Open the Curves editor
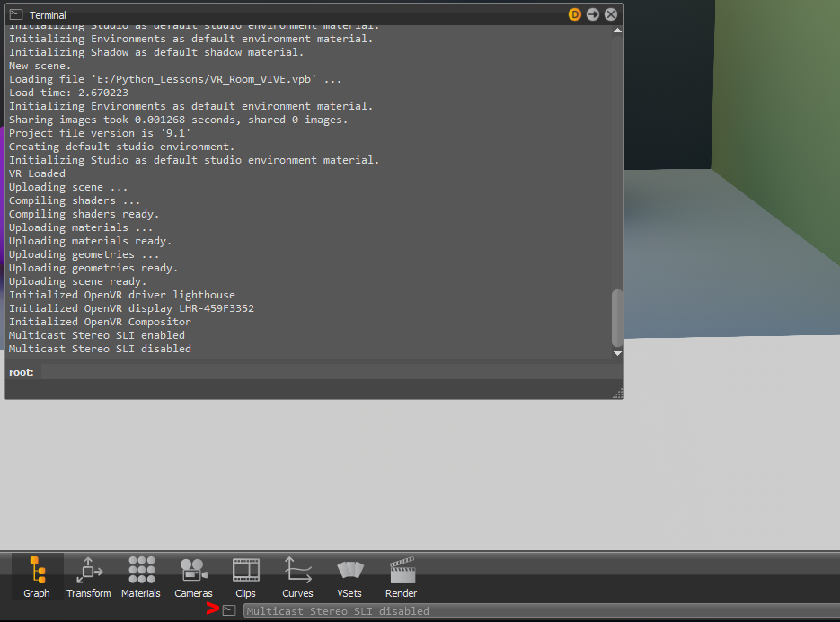The width and height of the screenshot is (840, 622). click(297, 577)
